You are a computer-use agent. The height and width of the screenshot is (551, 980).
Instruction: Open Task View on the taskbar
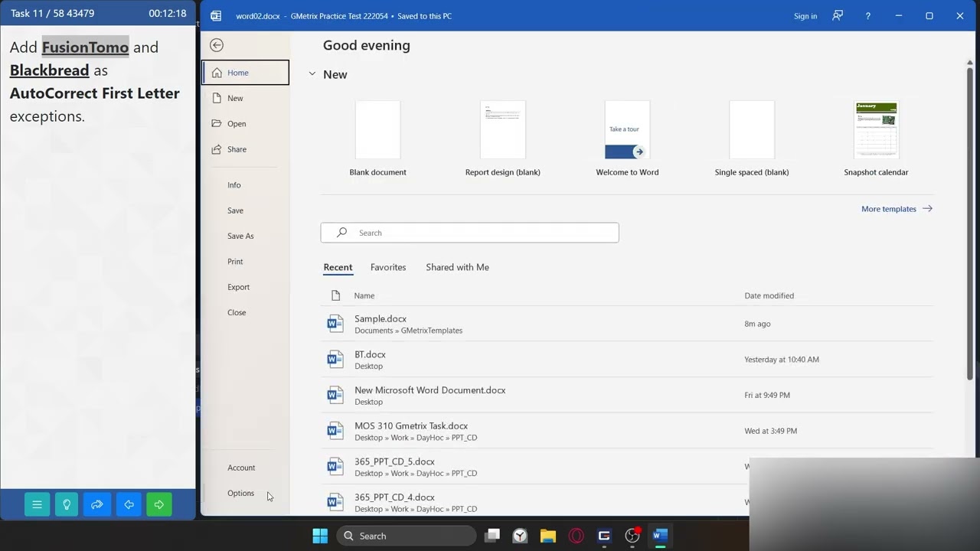click(492, 536)
